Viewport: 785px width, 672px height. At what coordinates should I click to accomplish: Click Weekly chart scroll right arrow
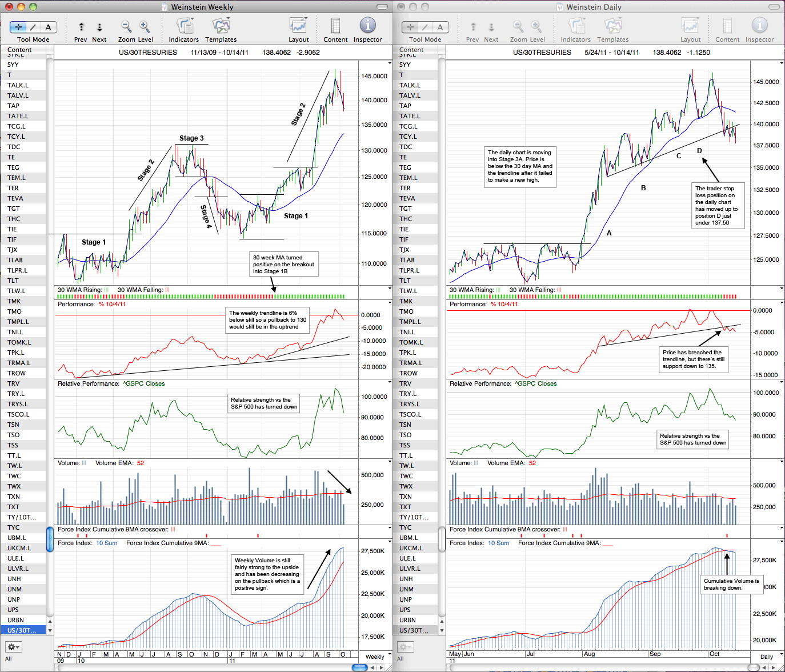382,667
